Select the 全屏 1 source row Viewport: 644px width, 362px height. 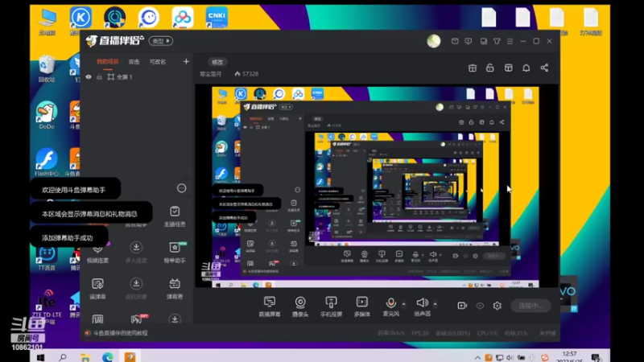137,76
